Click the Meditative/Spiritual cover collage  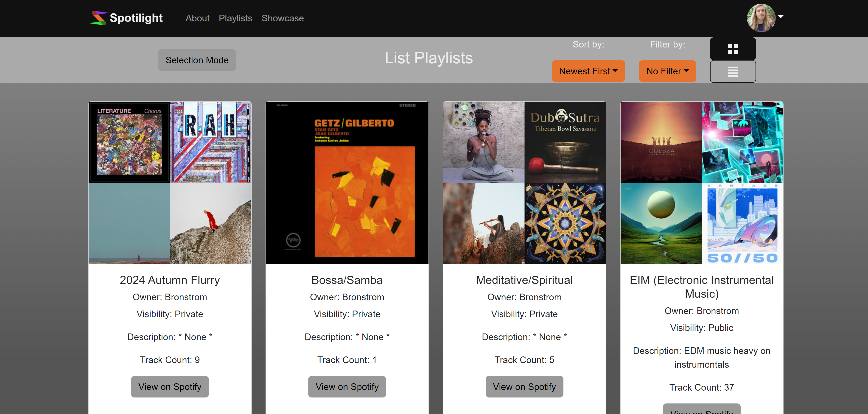coord(524,183)
